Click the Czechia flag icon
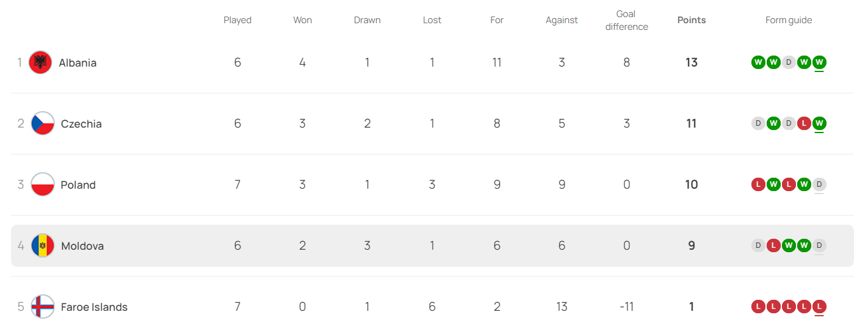 click(43, 123)
